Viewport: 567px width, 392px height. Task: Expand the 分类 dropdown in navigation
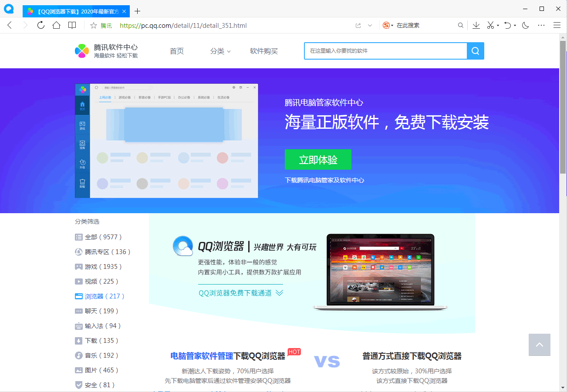[x=220, y=51]
